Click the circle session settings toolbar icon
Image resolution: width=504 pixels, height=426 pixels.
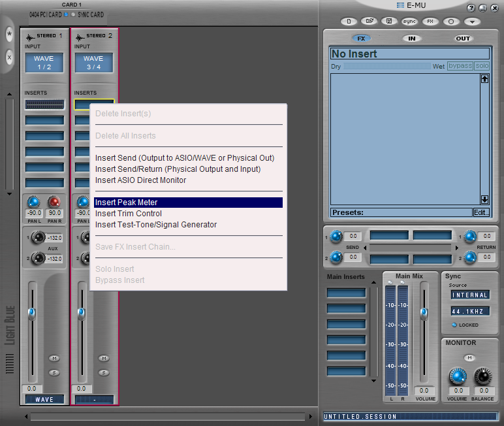pos(451,22)
